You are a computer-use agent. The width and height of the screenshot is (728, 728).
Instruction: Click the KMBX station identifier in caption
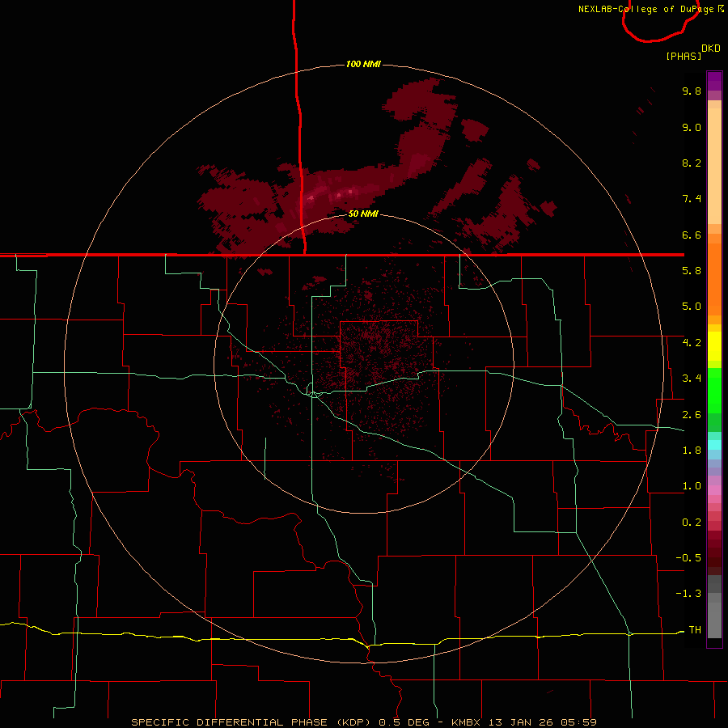point(467,722)
